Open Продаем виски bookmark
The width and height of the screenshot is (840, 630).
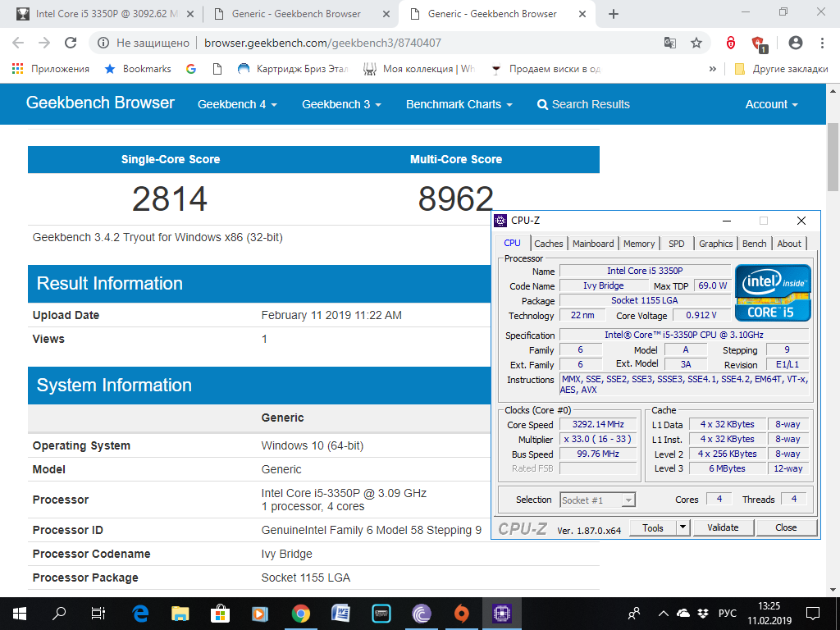[x=546, y=69]
